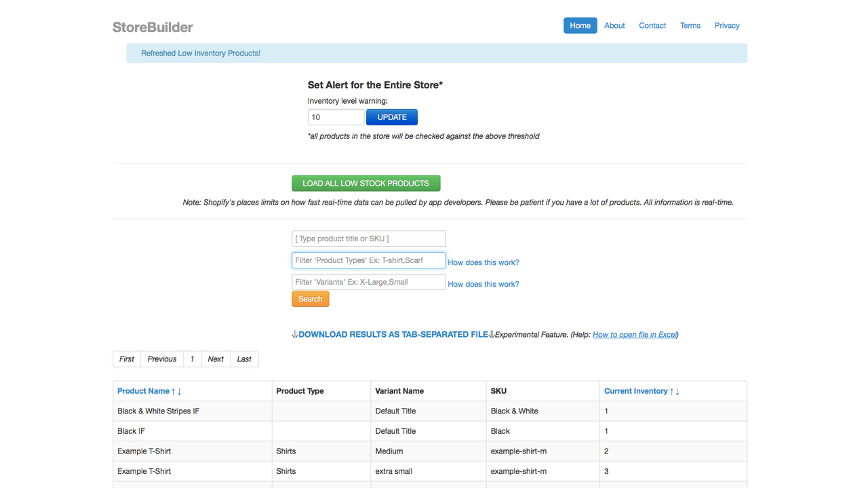Viewport: 868px width, 488px height.
Task: Focus the Inventory level warning field
Action: tap(336, 117)
